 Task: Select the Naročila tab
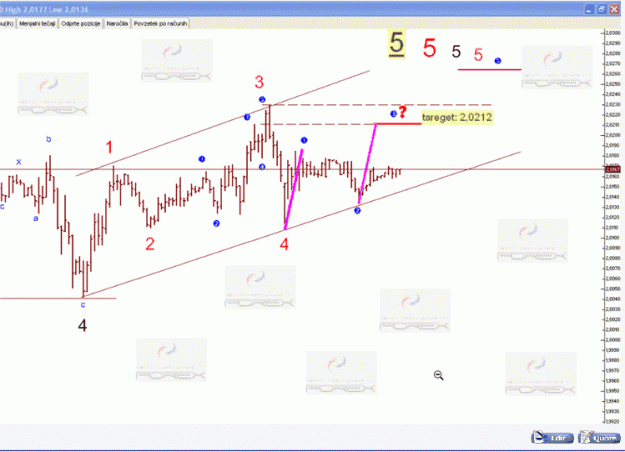coord(117,24)
